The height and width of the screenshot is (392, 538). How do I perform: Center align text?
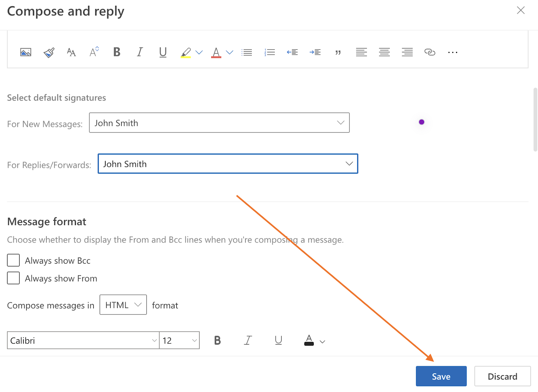pos(384,52)
